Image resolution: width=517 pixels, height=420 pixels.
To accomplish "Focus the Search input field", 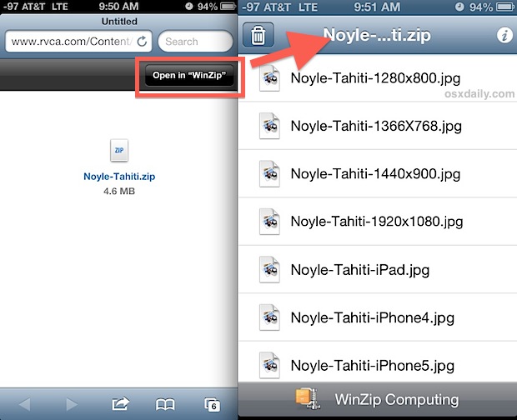I will [193, 41].
